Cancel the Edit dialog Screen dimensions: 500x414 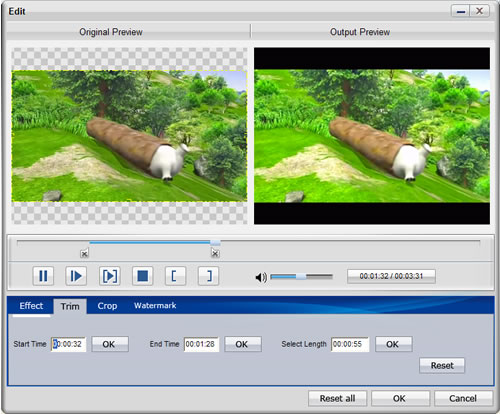pos(463,398)
